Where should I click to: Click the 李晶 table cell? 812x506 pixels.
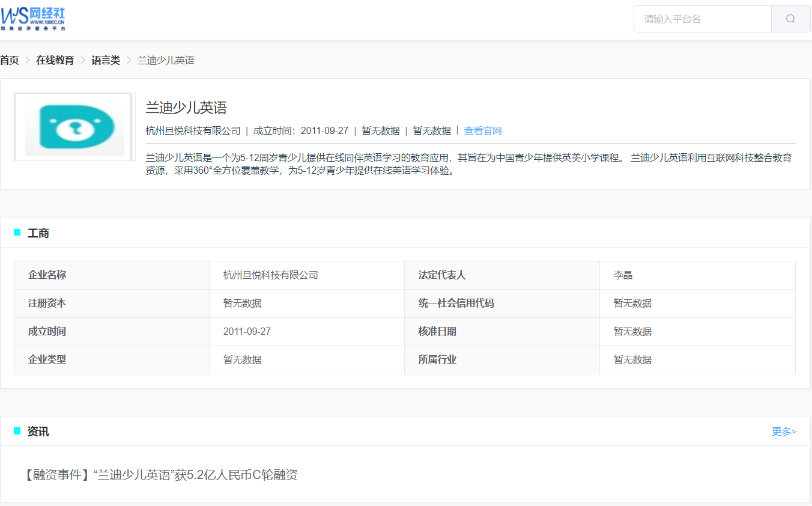pos(697,275)
